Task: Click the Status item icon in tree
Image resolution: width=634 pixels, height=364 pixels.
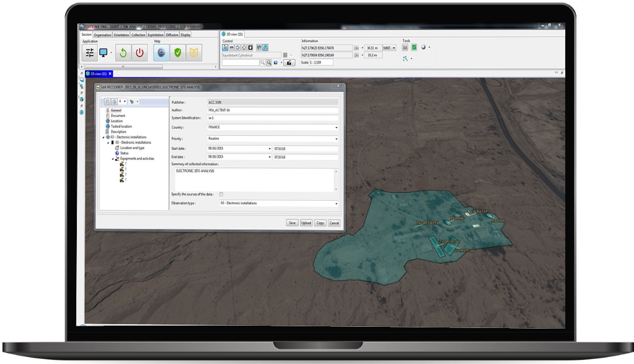Action: point(117,153)
